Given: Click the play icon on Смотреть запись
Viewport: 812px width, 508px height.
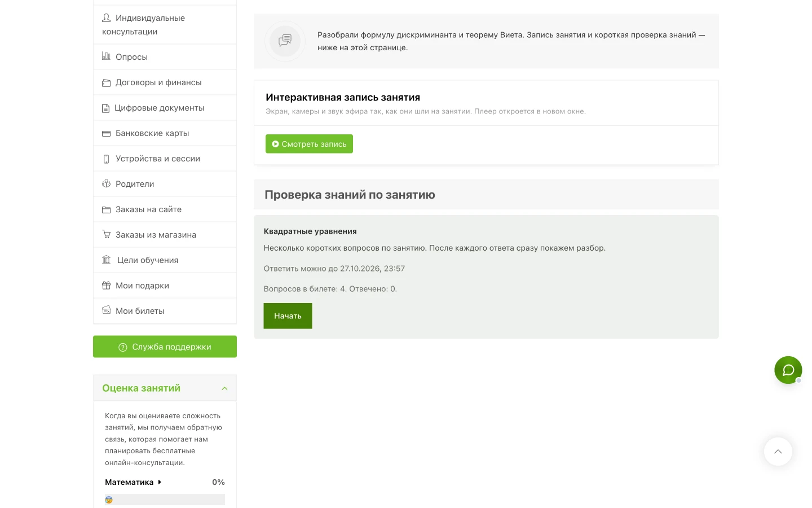Looking at the screenshot, I should [x=276, y=144].
